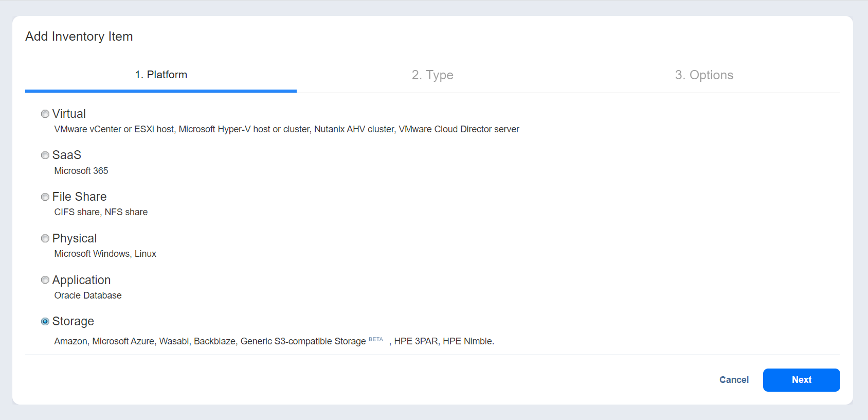Click the HPE 3PAR, HPE Nimble text
This screenshot has width=868, height=420.
(x=444, y=341)
